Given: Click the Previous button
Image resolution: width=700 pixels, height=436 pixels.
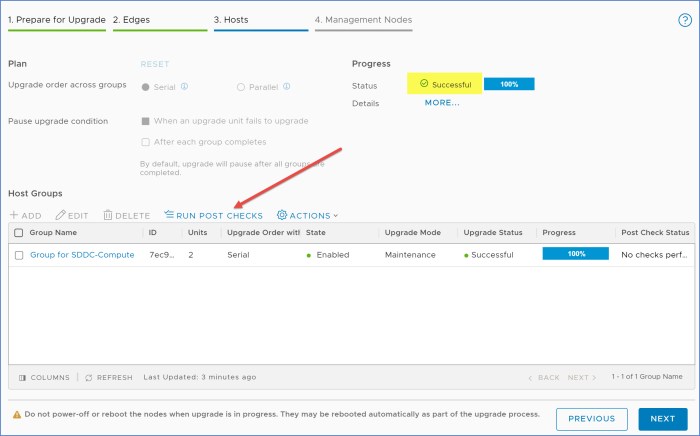Looking at the screenshot, I should click(x=591, y=419).
